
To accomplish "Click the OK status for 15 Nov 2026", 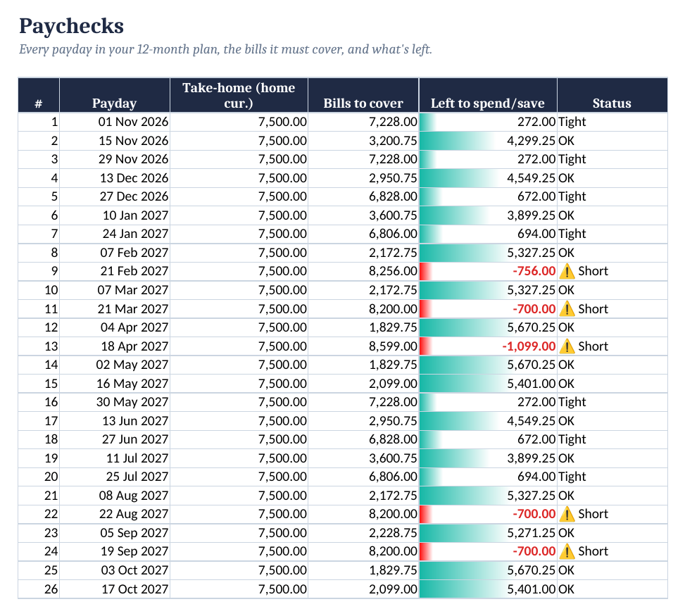I will click(x=566, y=141).
